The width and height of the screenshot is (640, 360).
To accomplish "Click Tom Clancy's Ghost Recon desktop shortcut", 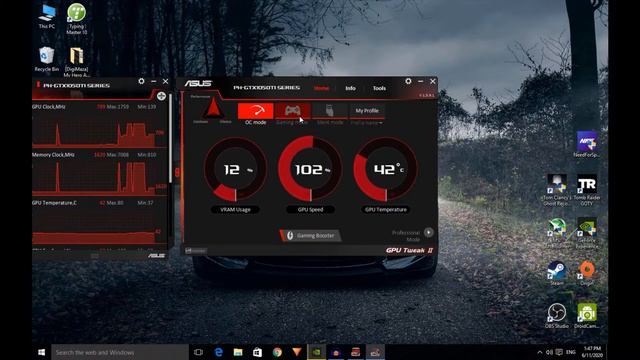I will tap(557, 190).
